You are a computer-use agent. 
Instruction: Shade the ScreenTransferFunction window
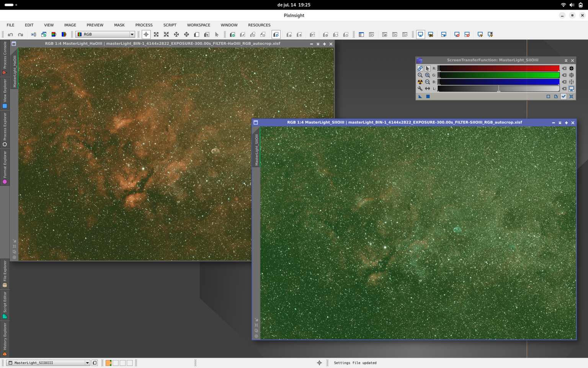pos(566,61)
